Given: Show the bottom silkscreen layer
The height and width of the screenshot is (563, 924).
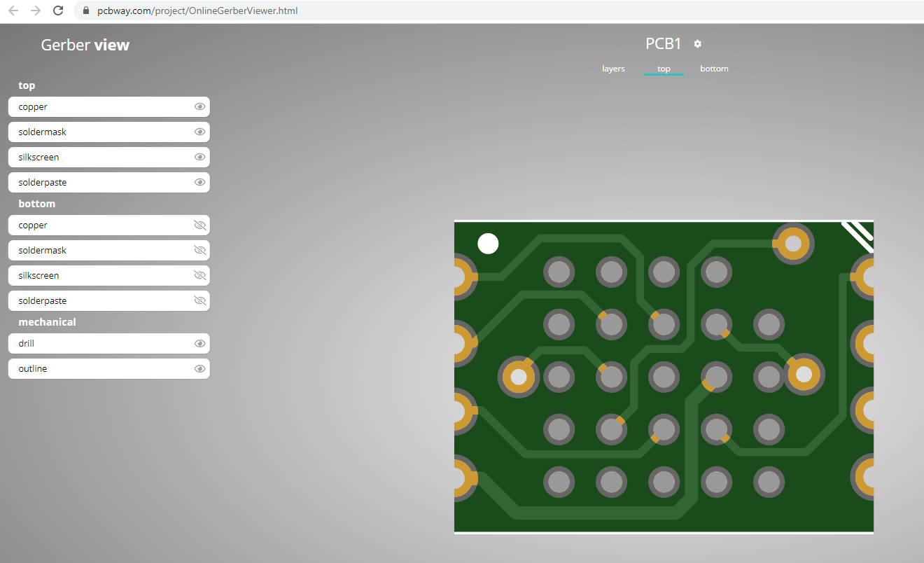Looking at the screenshot, I should (x=199, y=276).
